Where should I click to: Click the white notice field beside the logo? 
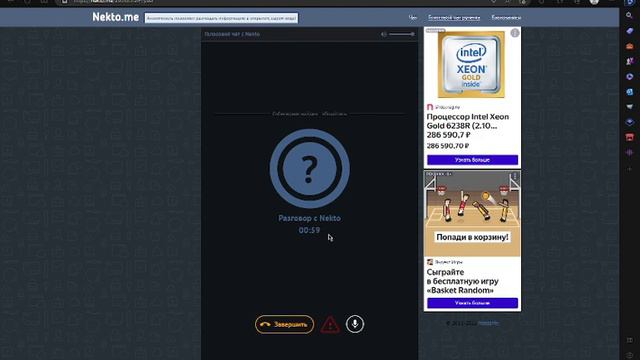221,18
